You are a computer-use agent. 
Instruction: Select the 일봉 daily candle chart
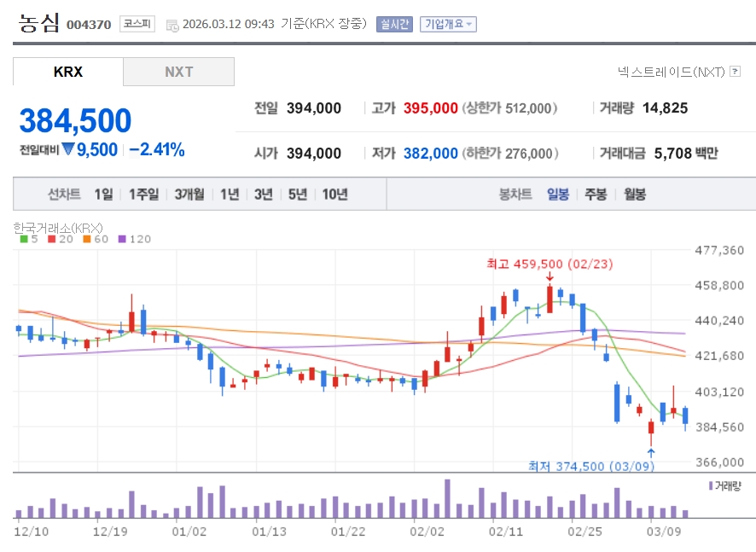click(558, 195)
